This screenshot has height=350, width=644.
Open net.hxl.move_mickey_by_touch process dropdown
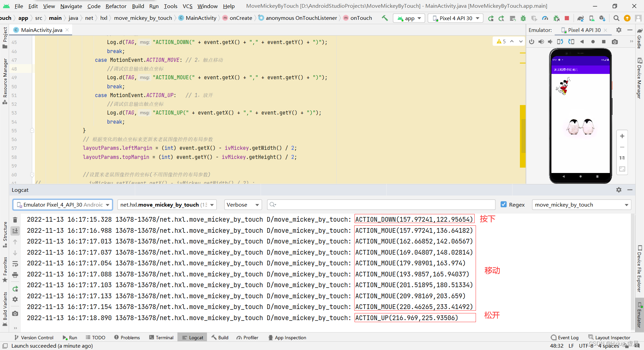[167, 205]
